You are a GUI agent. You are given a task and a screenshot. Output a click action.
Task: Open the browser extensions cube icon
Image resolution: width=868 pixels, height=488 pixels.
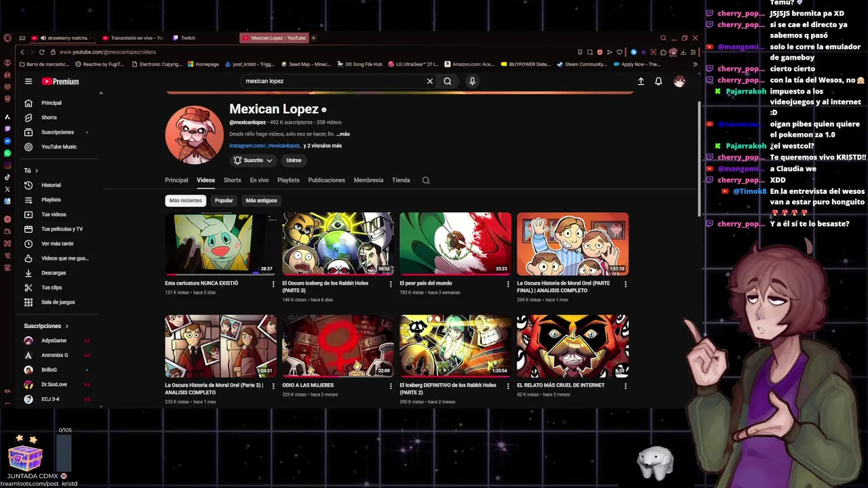tap(663, 52)
